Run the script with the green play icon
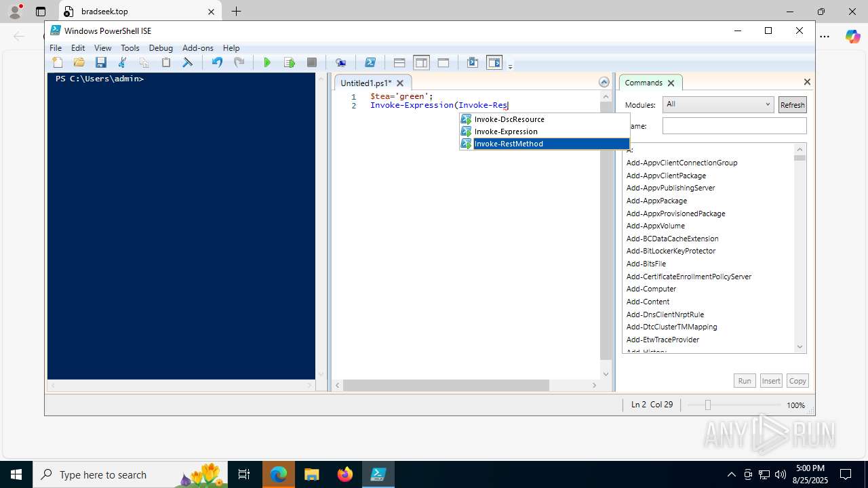The width and height of the screenshot is (868, 488). (x=267, y=62)
